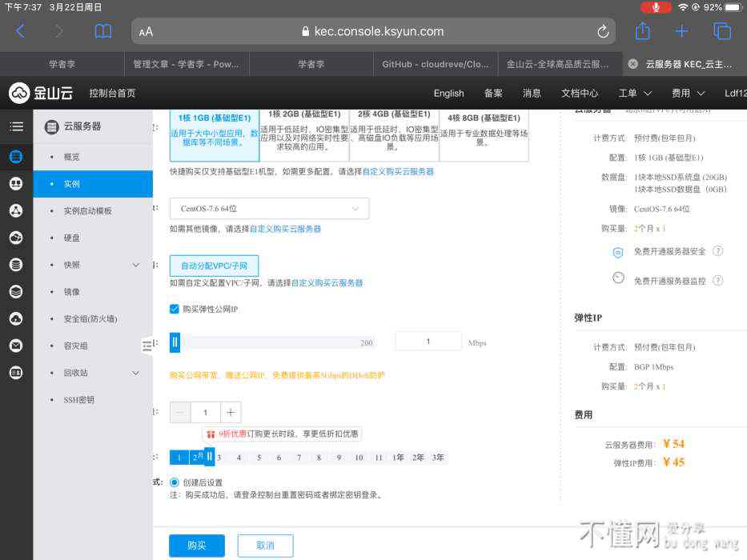Screen dimensions: 747x560
Task: Click the 取消 button
Action: tap(265, 546)
